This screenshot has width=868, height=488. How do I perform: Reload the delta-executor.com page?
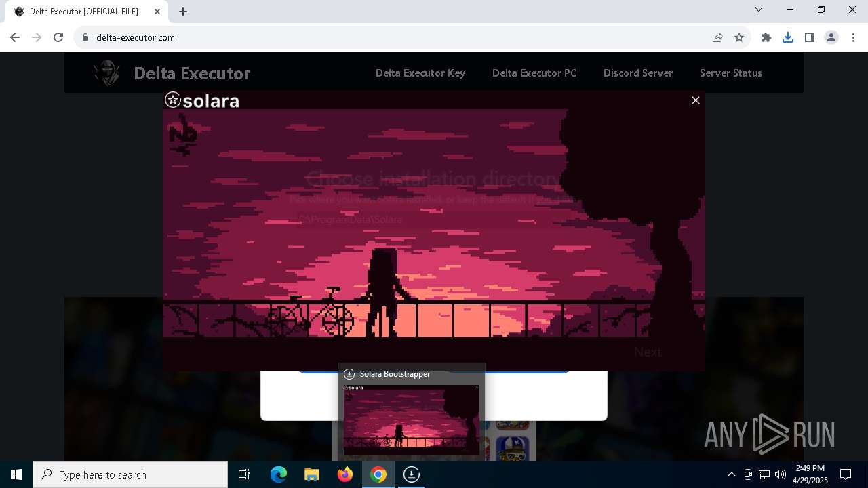pyautogui.click(x=58, y=37)
